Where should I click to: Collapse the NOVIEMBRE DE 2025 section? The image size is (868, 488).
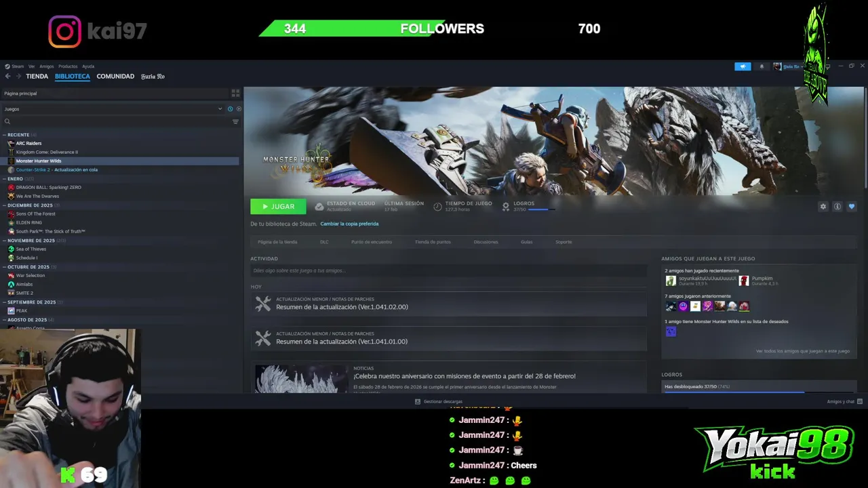pyautogui.click(x=4, y=241)
